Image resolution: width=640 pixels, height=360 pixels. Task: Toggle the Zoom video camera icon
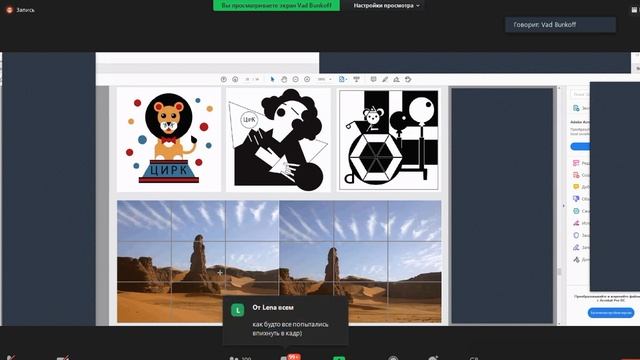(x=62, y=358)
